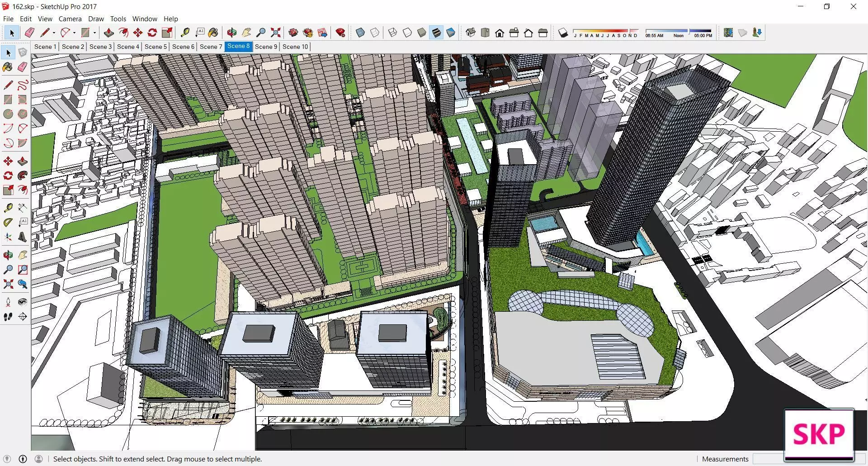Open the Tools menu
This screenshot has width=868, height=466.
click(118, 19)
